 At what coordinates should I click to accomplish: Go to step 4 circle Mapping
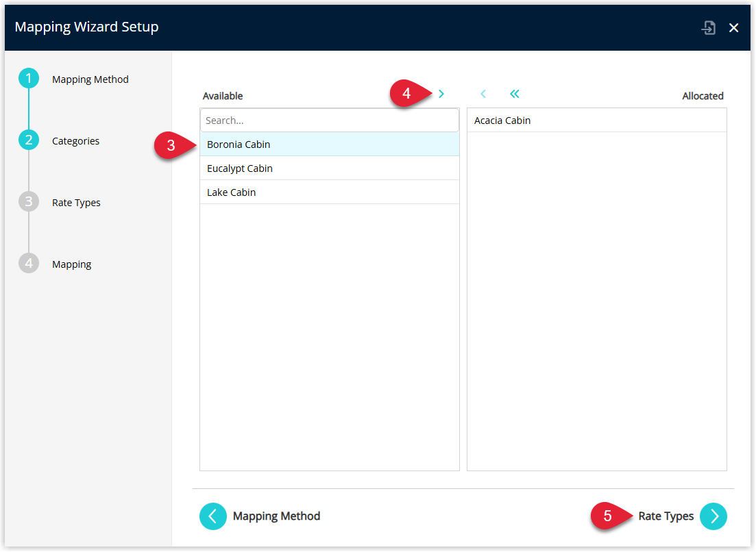point(29,264)
